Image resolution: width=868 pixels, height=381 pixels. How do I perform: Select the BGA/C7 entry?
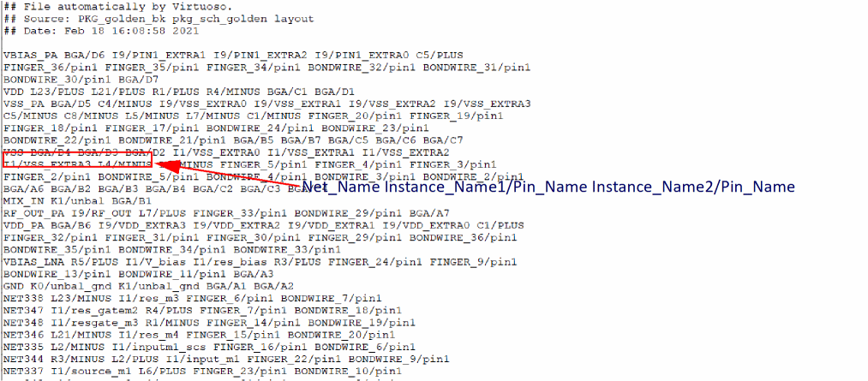[443, 140]
